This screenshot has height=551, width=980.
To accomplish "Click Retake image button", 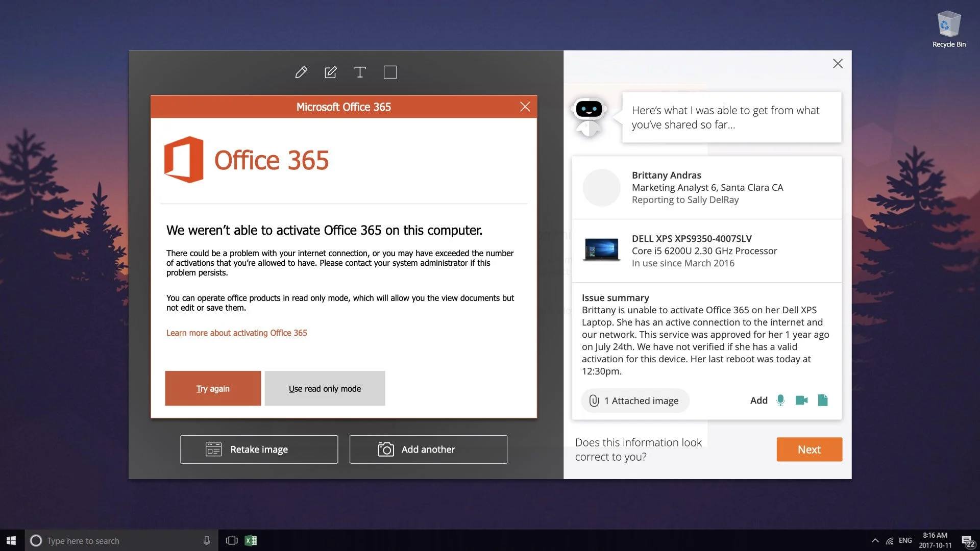I will pos(259,449).
